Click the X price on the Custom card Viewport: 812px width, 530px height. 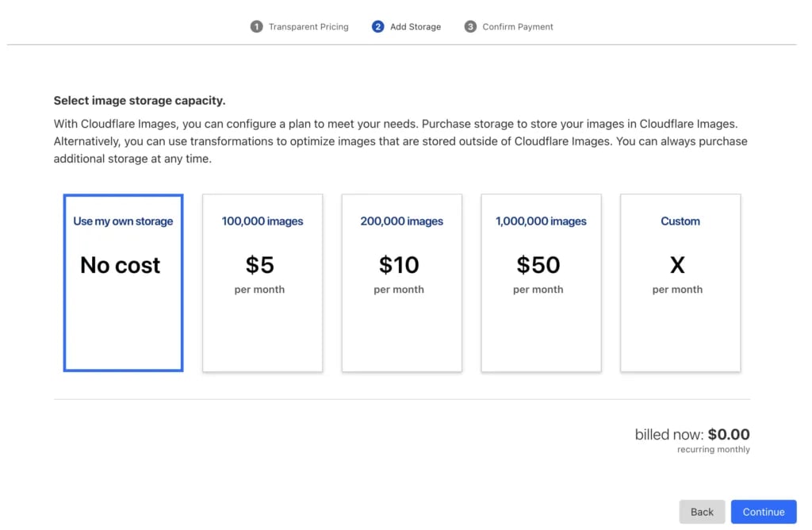coord(677,265)
